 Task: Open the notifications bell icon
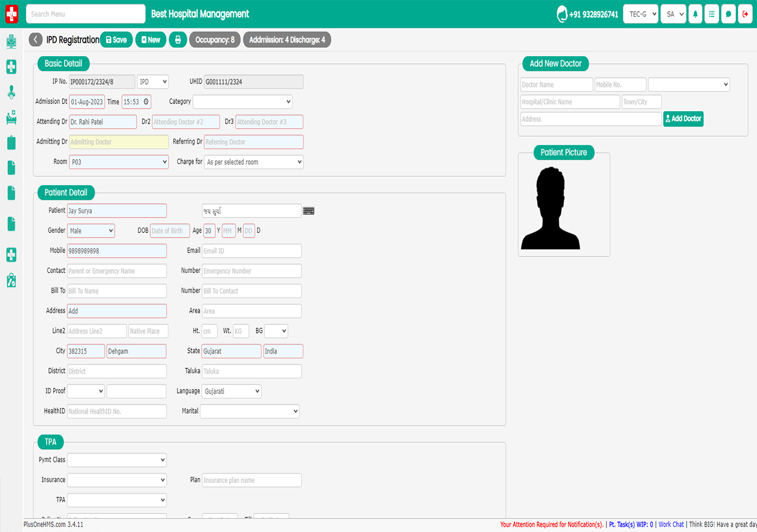pos(695,14)
